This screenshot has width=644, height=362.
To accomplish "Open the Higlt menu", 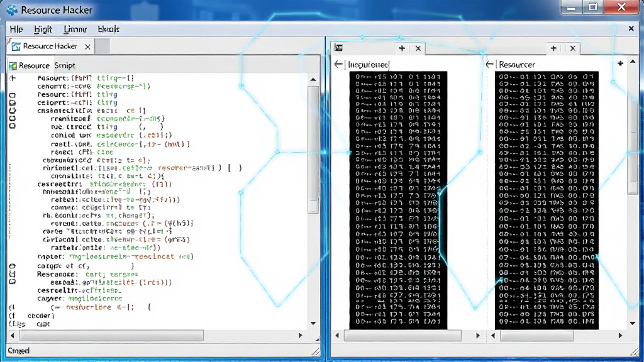I will pos(43,29).
